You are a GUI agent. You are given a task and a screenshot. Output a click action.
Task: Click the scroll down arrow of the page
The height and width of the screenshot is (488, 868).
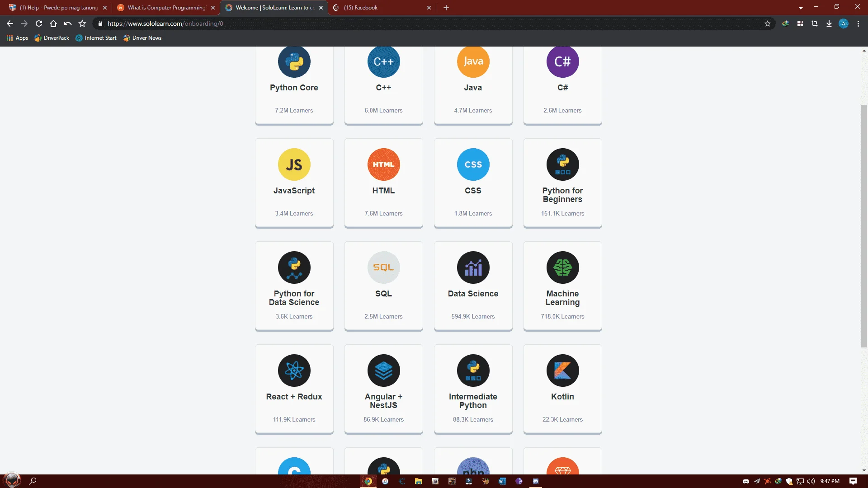click(864, 470)
